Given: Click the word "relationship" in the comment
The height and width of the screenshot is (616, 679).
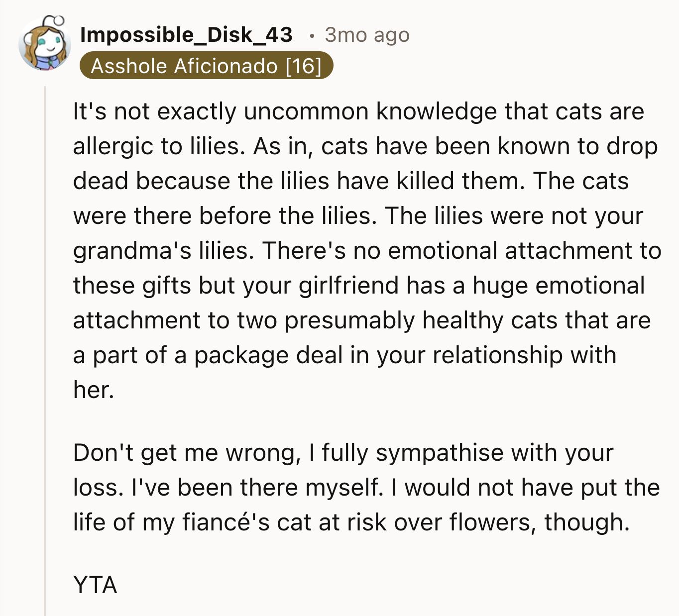Looking at the screenshot, I should (x=498, y=355).
